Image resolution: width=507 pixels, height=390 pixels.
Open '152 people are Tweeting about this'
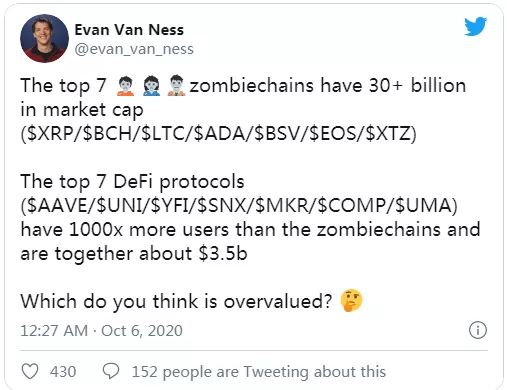tap(259, 372)
